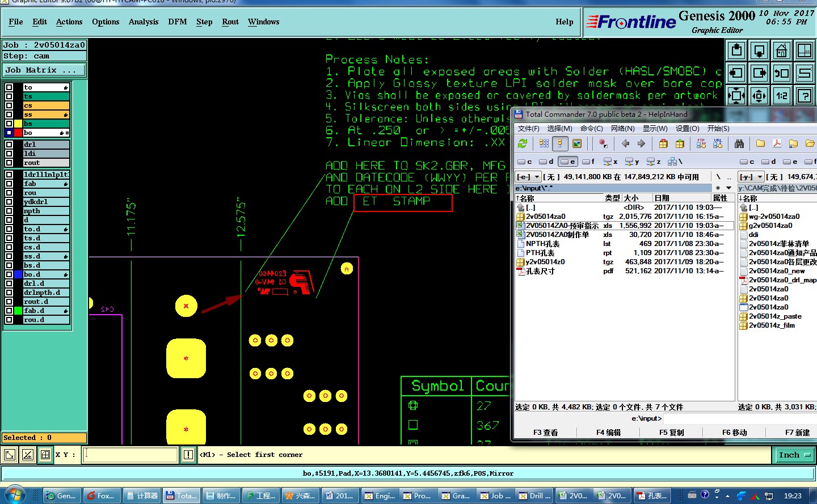Click the PDF icon in Total Commander toolbar
The height and width of the screenshot is (504, 817).
pyautogui.click(x=777, y=144)
